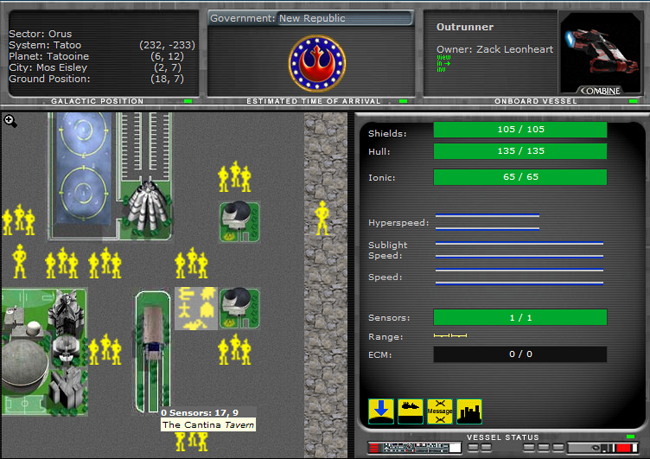Open the vehicle silhouette action icon

tap(410, 411)
